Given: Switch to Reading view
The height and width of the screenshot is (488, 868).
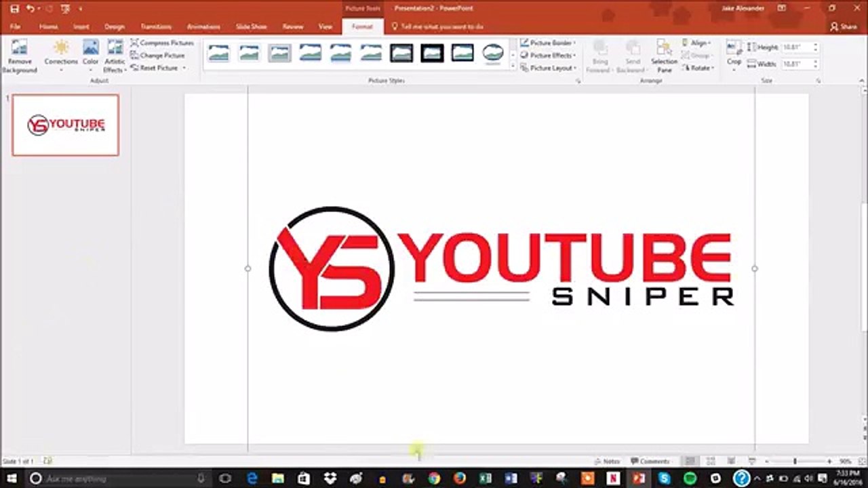Looking at the screenshot, I should [x=731, y=461].
